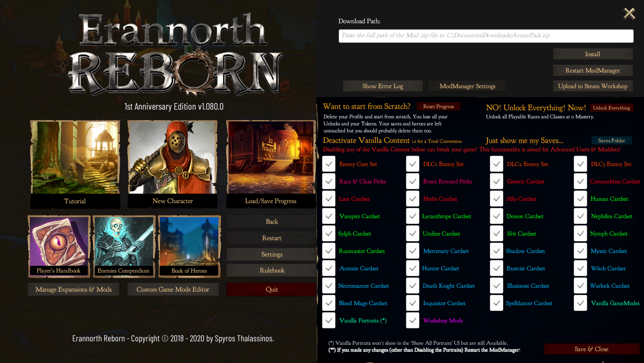Click the Unlock Everything button

coord(611,108)
